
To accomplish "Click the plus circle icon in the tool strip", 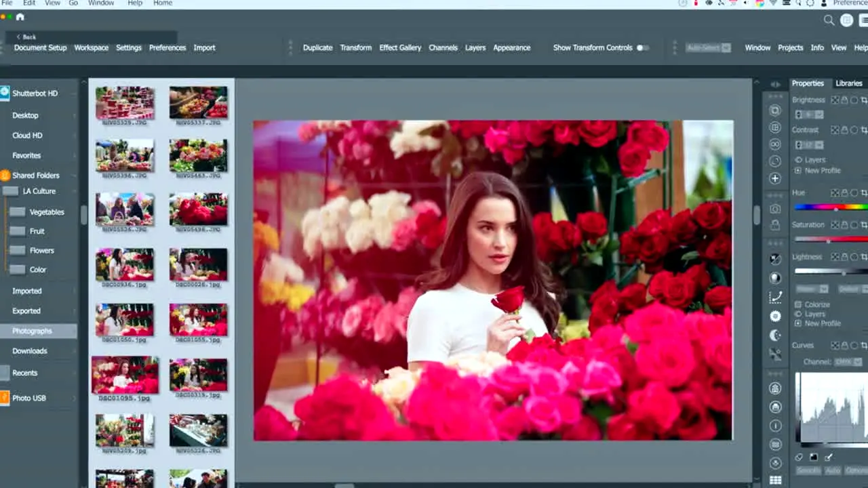I will click(x=775, y=178).
